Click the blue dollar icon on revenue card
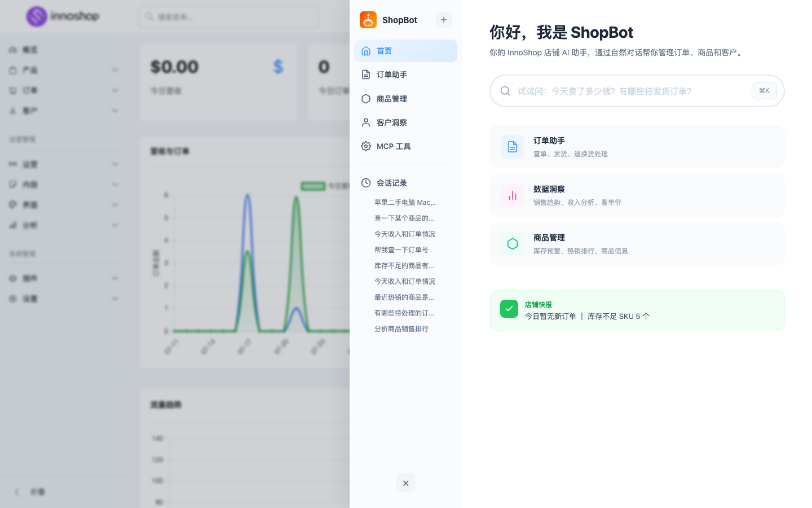The height and width of the screenshot is (508, 812). pos(278,67)
